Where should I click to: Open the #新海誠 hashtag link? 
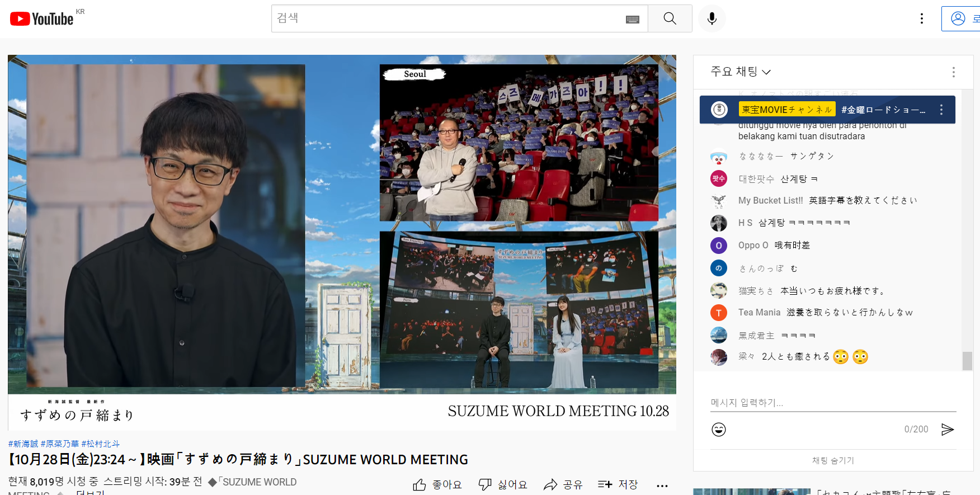point(23,444)
